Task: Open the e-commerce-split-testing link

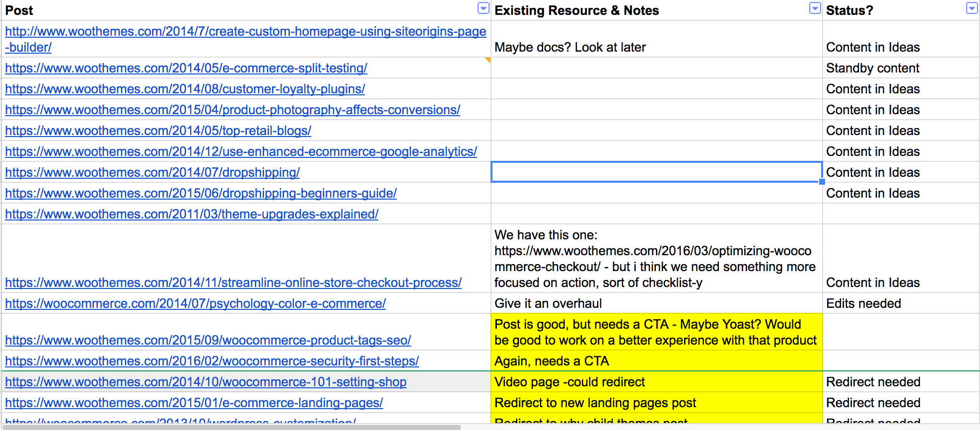Action: coord(186,68)
